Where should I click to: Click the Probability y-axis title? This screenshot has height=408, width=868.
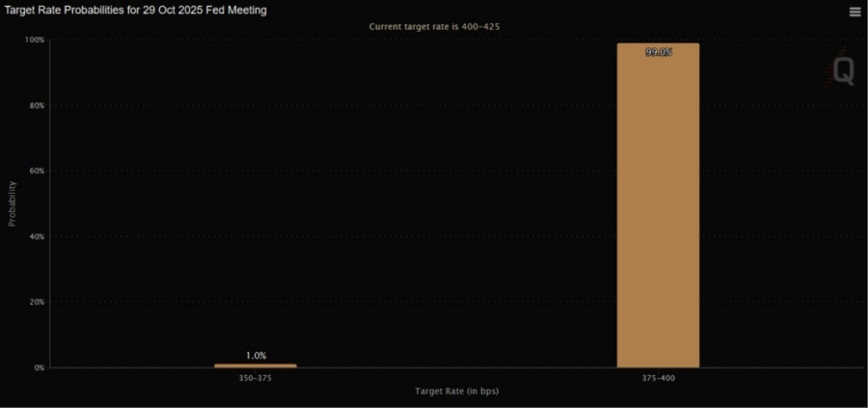pyautogui.click(x=13, y=204)
